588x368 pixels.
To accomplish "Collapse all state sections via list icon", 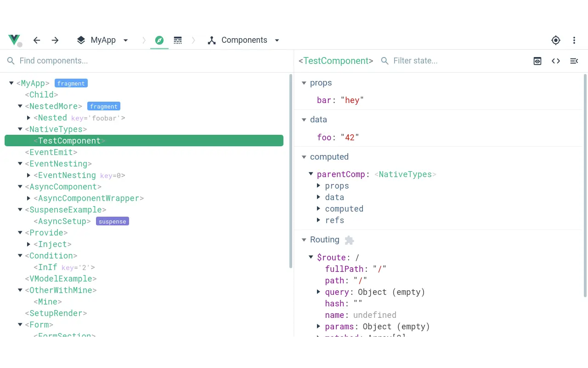I will point(574,61).
